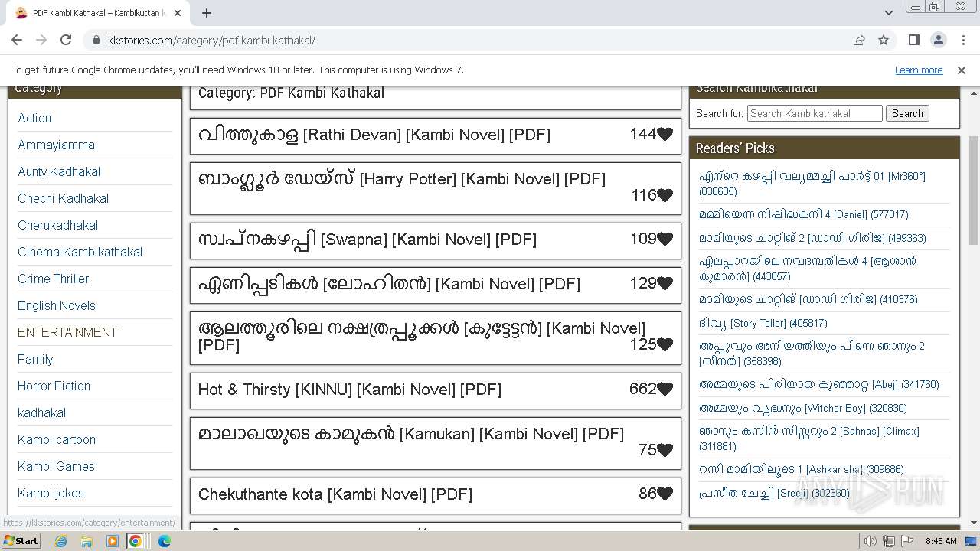Screen dimensions: 980x551
Task: Launch Internet Explorer from the taskbar
Action: tap(60, 541)
